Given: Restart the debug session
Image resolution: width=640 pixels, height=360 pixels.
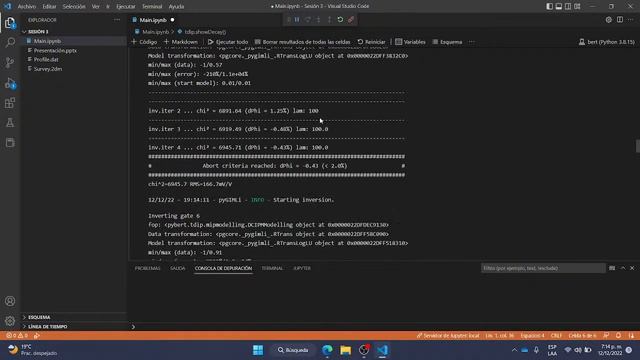Looking at the screenshot, I should pos(340,20).
